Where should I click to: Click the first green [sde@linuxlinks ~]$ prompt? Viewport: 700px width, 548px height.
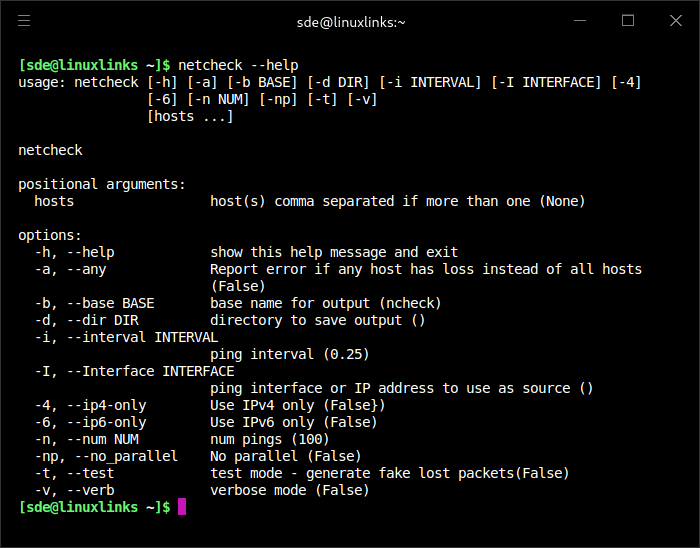coord(94,65)
